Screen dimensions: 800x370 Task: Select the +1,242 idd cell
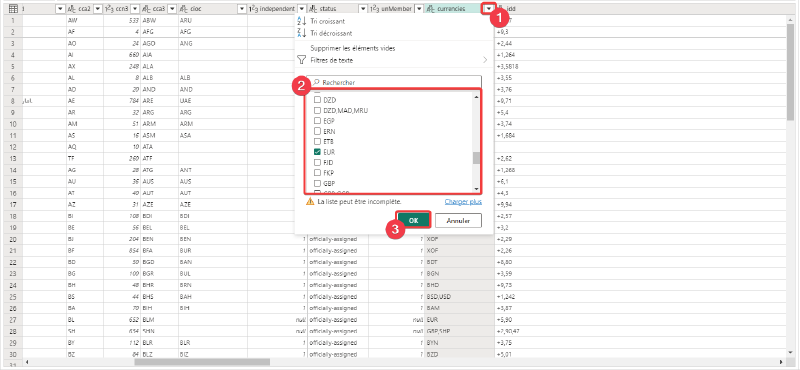pos(640,297)
